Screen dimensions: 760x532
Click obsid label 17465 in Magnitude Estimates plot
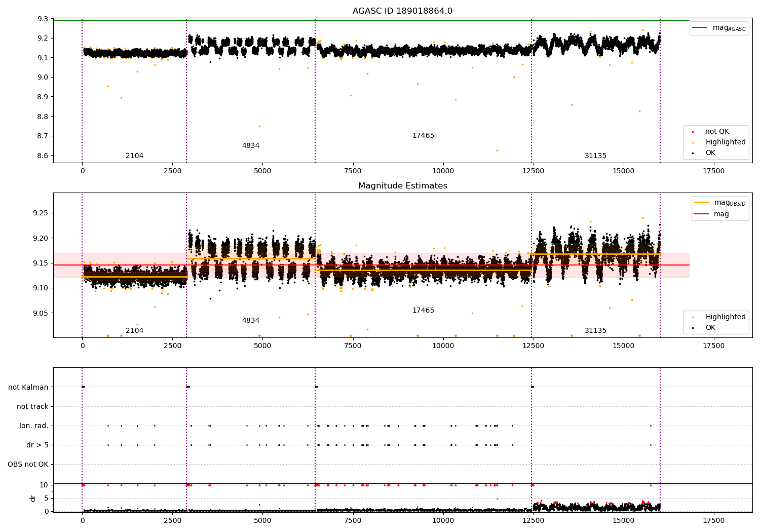(x=423, y=311)
